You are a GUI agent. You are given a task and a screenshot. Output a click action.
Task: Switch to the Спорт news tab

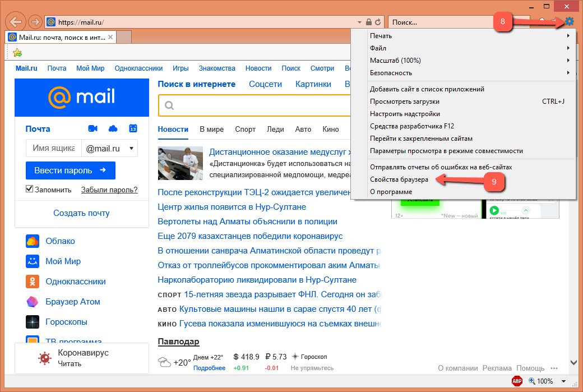click(245, 129)
